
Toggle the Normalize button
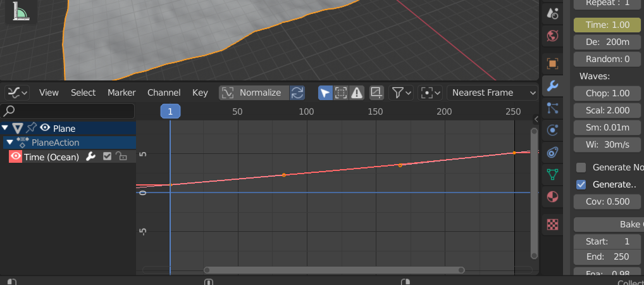[254, 93]
